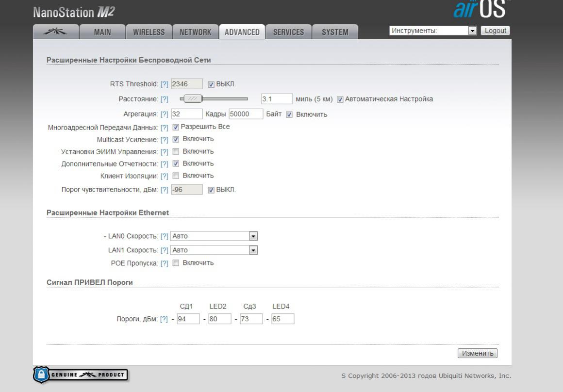Click the Сигнал ПРИВЕЛ Пороги heading

(x=90, y=282)
